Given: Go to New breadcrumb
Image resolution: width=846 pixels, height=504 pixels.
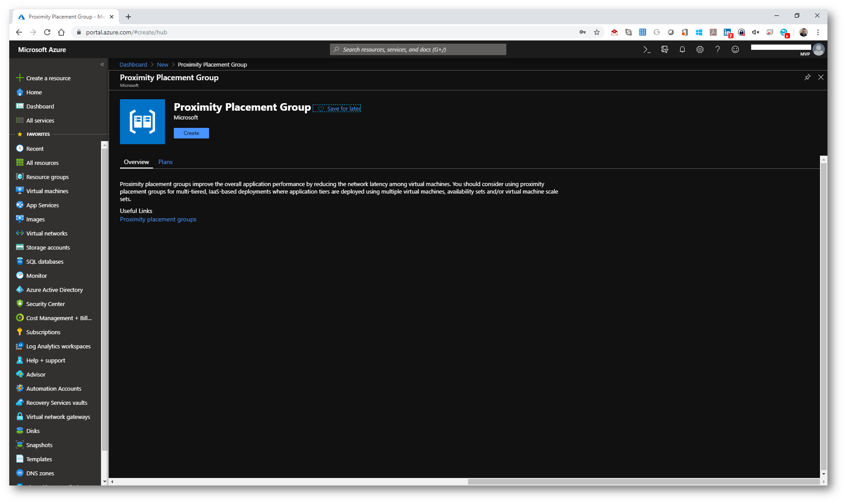Looking at the screenshot, I should click(x=162, y=64).
